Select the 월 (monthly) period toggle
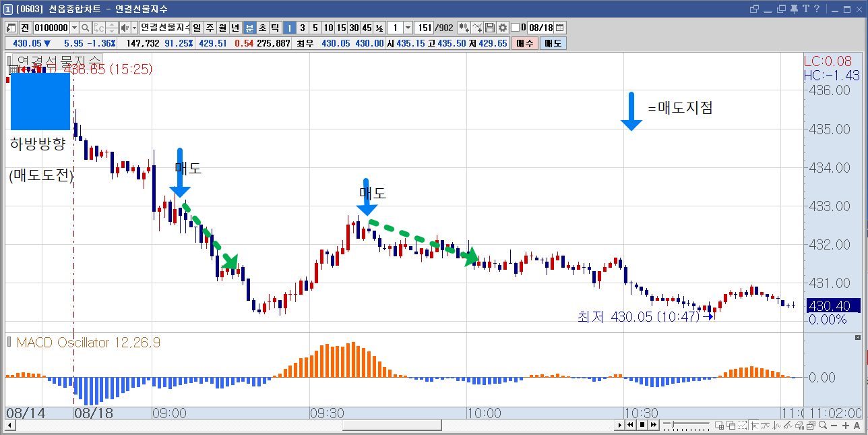 222,28
